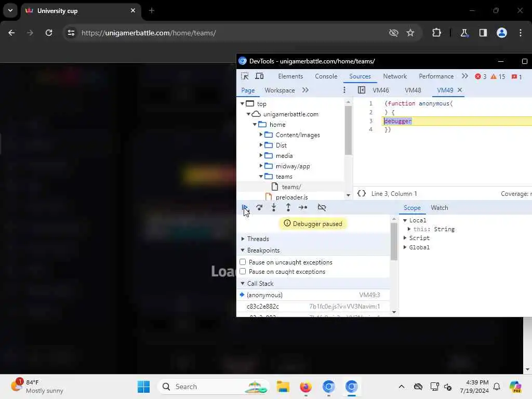Expand the this: String entry
This screenshot has height=399, width=532.
[409, 229]
